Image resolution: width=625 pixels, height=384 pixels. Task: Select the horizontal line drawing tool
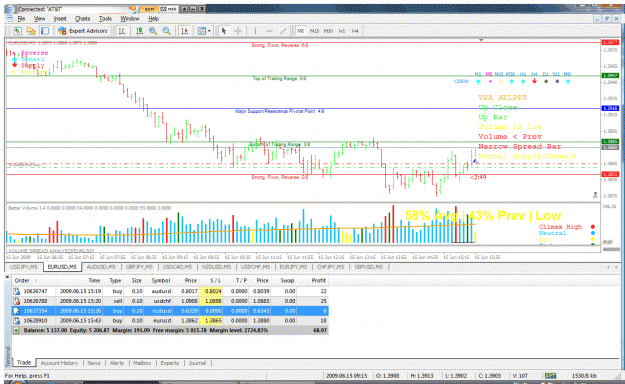click(x=269, y=31)
